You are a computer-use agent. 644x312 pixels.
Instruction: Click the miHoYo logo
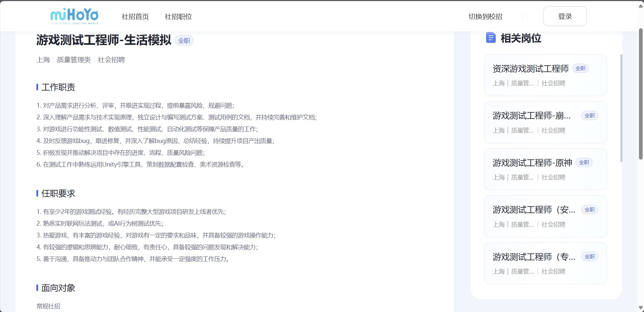[74, 16]
